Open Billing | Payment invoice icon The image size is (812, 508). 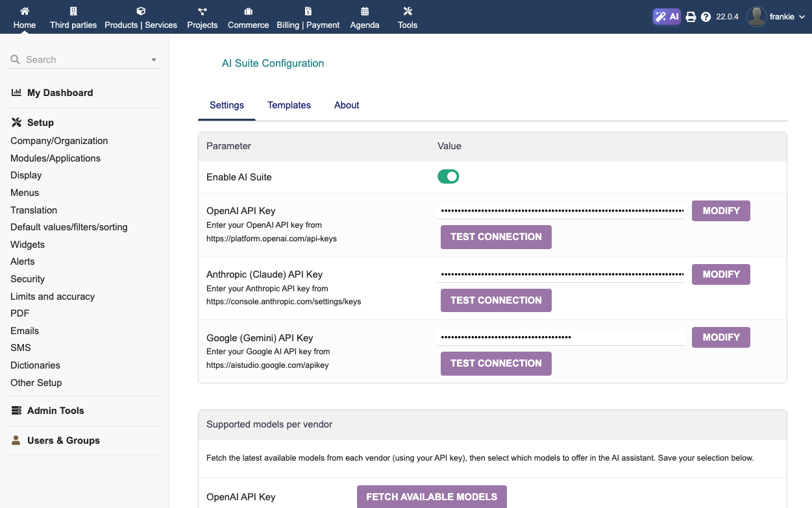(308, 11)
